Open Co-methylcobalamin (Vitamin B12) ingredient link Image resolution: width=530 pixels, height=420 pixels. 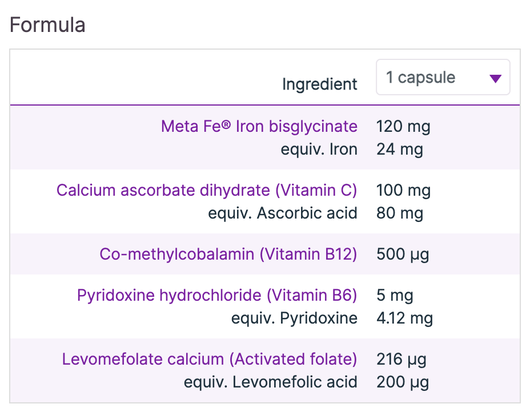228,254
